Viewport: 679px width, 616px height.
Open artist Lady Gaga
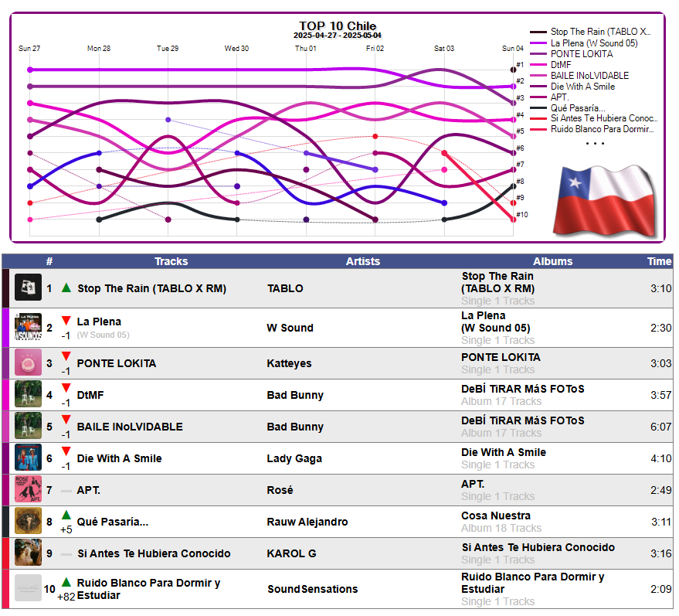tap(294, 458)
